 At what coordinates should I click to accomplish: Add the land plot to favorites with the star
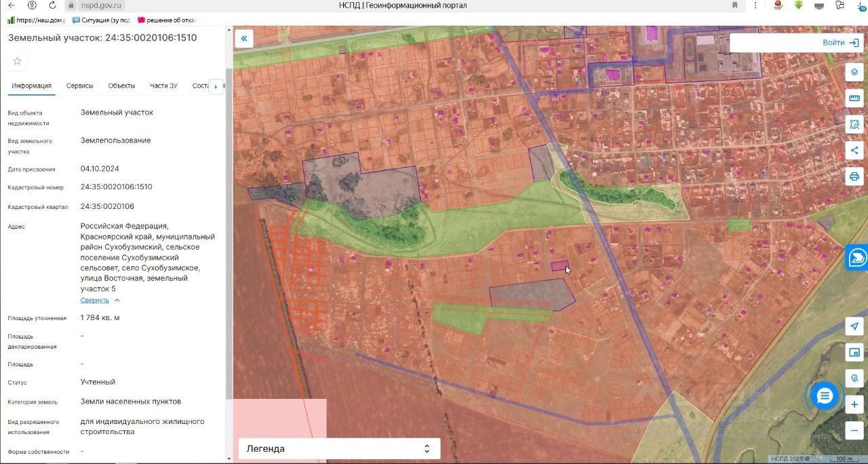click(x=18, y=61)
